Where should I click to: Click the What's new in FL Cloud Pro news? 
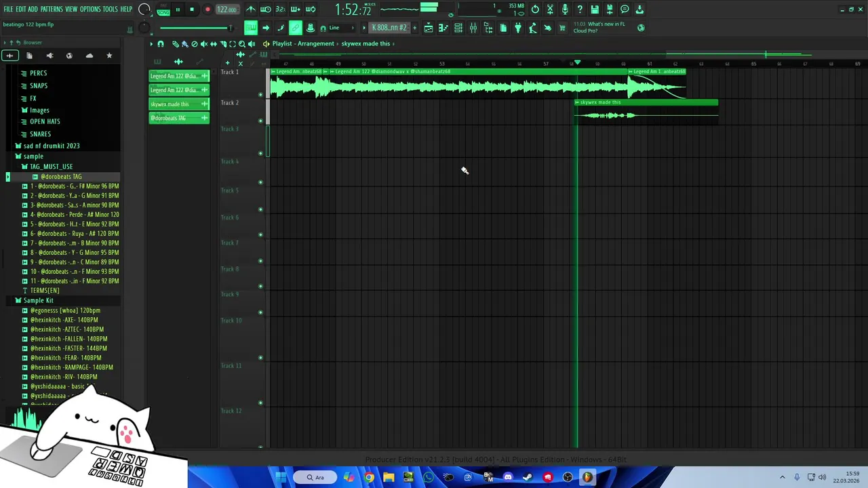pos(599,28)
